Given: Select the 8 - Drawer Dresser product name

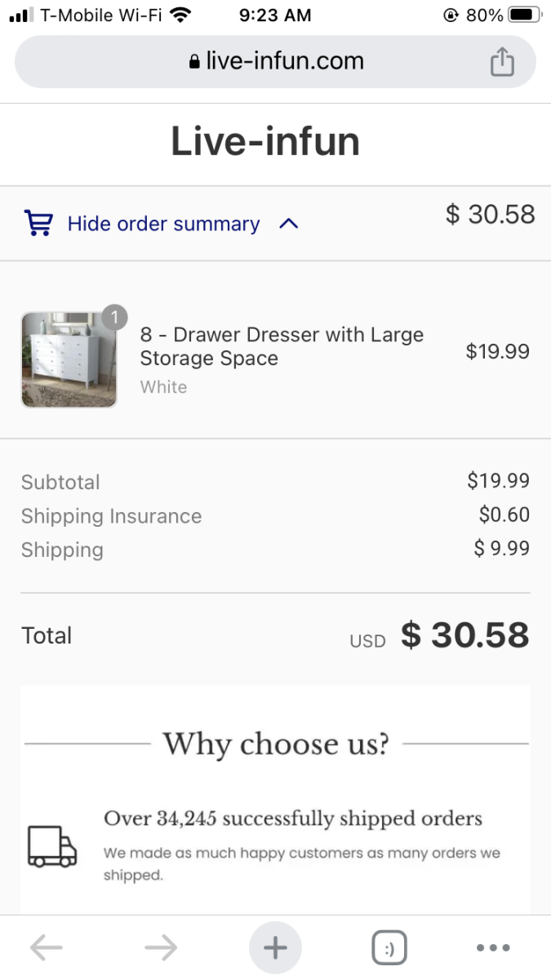Looking at the screenshot, I should click(x=282, y=346).
